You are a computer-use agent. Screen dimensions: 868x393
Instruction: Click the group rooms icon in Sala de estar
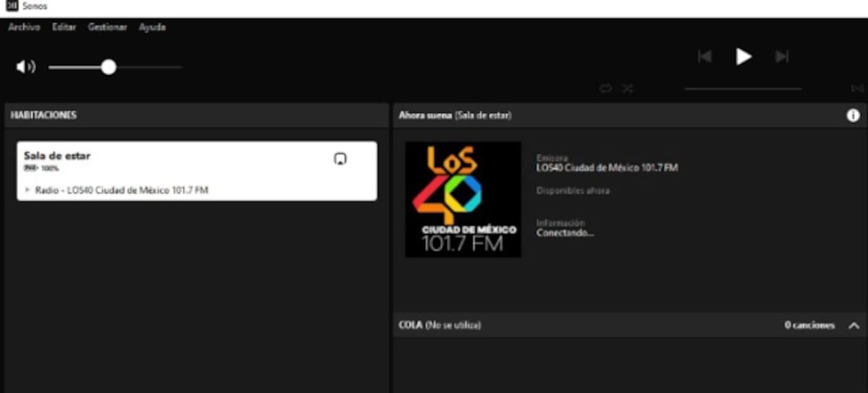340,159
